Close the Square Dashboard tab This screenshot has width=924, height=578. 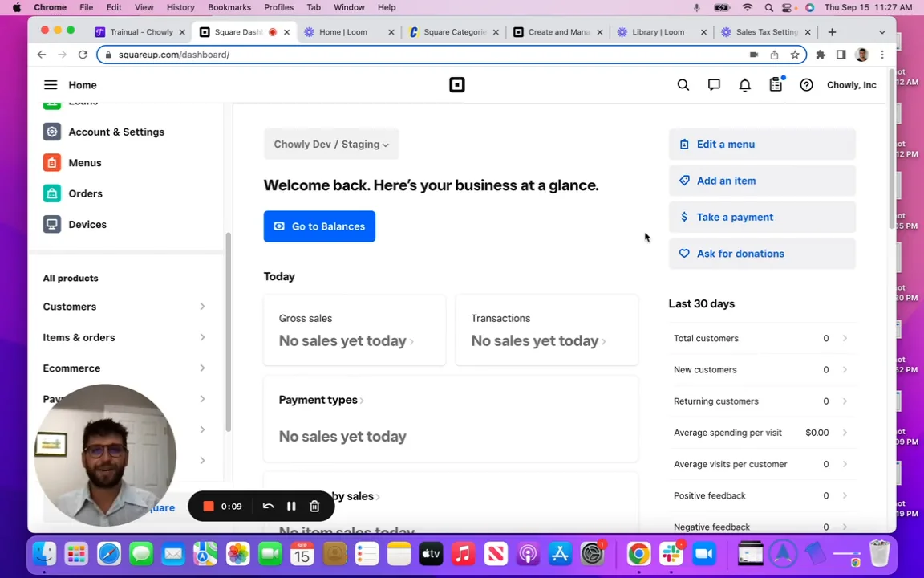click(x=287, y=32)
